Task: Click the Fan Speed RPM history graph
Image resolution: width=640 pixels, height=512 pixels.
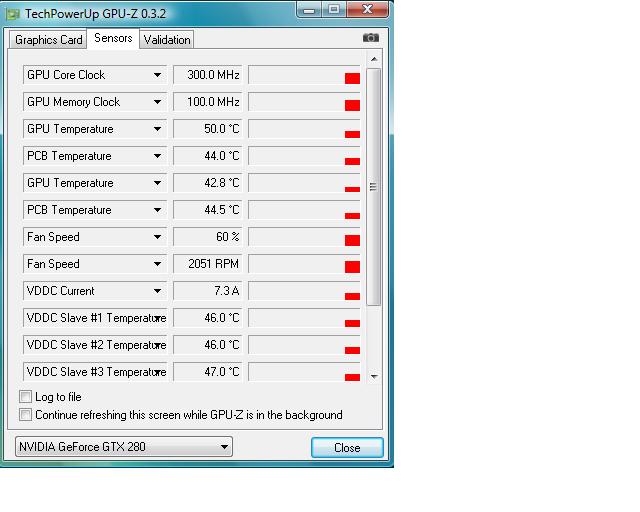Action: (304, 263)
